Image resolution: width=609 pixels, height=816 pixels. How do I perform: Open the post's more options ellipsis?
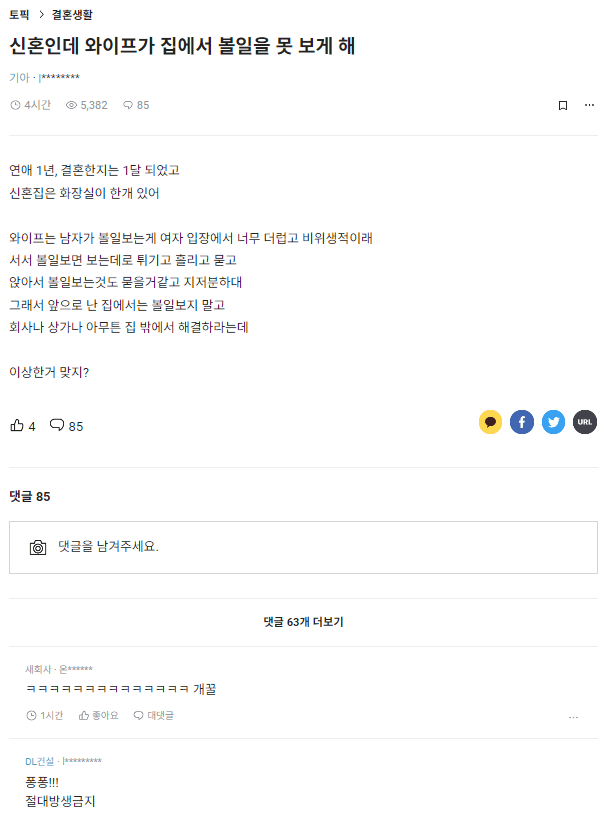[x=589, y=105]
